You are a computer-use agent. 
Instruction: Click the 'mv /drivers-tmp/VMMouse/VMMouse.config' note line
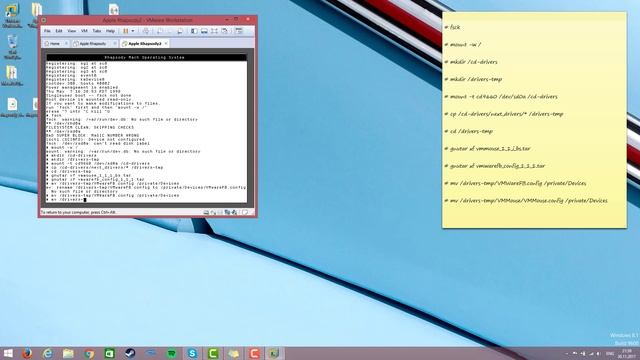pos(526,201)
